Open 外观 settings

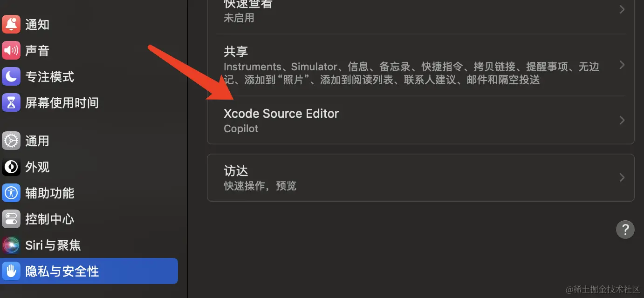coord(89,167)
